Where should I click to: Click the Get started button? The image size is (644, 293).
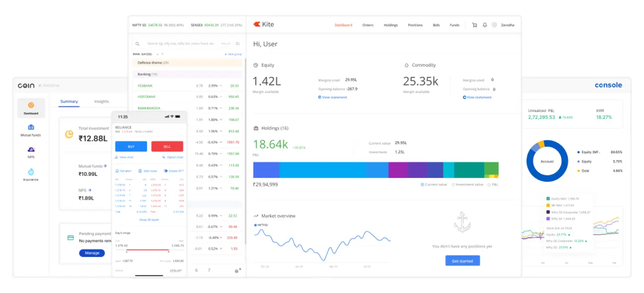pyautogui.click(x=462, y=261)
